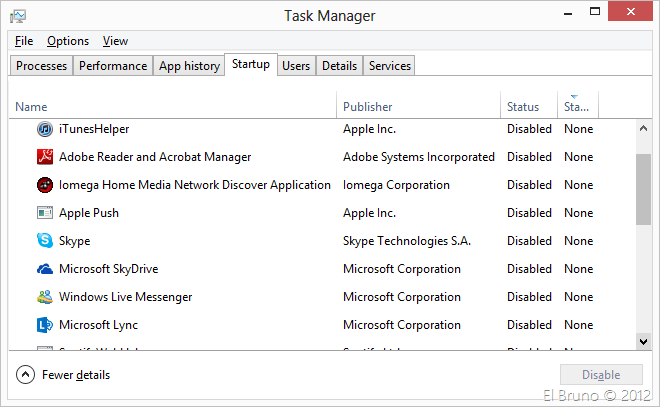Click the Task Manager title bar icon

point(19,16)
